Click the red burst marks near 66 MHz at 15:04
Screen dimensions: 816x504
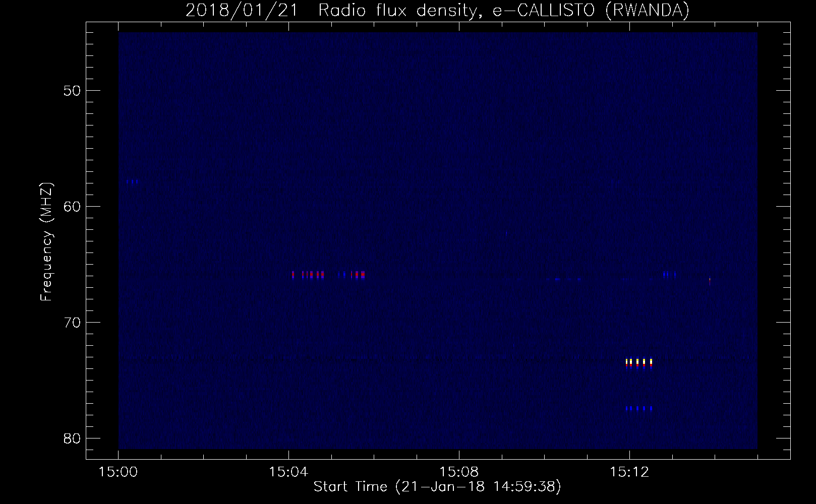pos(308,275)
